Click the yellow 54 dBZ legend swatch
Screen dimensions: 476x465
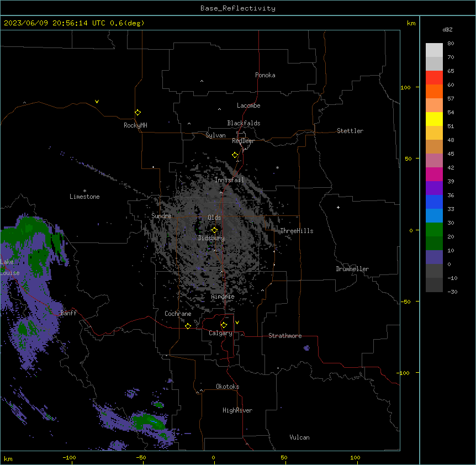tap(434, 119)
